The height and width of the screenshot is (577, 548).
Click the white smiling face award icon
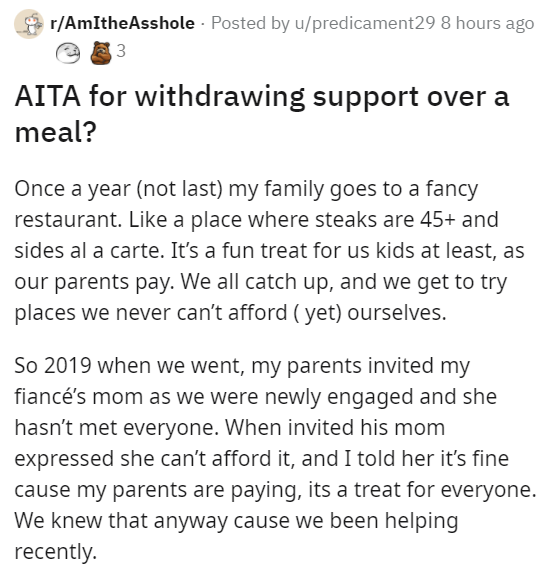68,53
